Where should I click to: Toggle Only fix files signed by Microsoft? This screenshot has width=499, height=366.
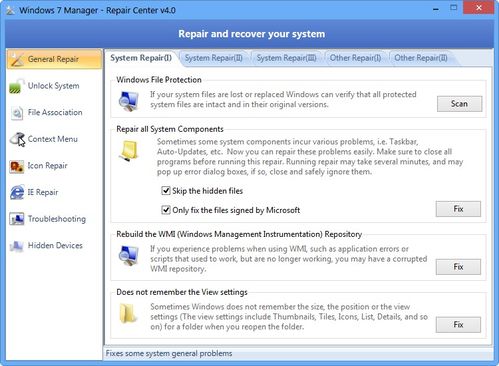pos(166,210)
